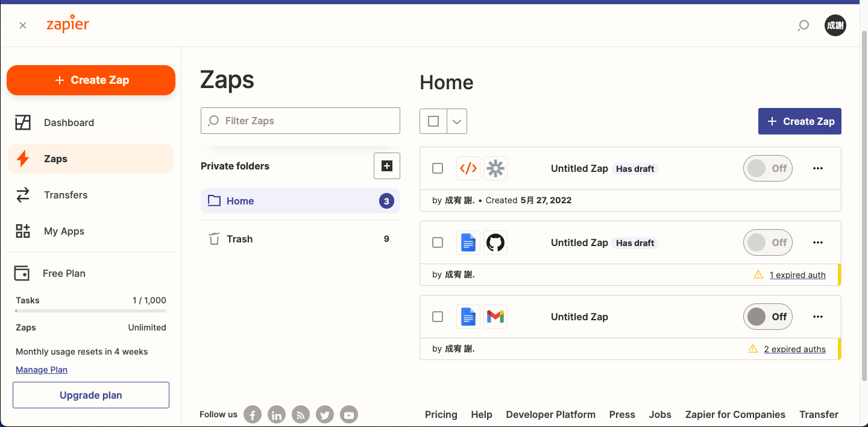Tick the select-all Zaps checkbox

[x=433, y=121]
